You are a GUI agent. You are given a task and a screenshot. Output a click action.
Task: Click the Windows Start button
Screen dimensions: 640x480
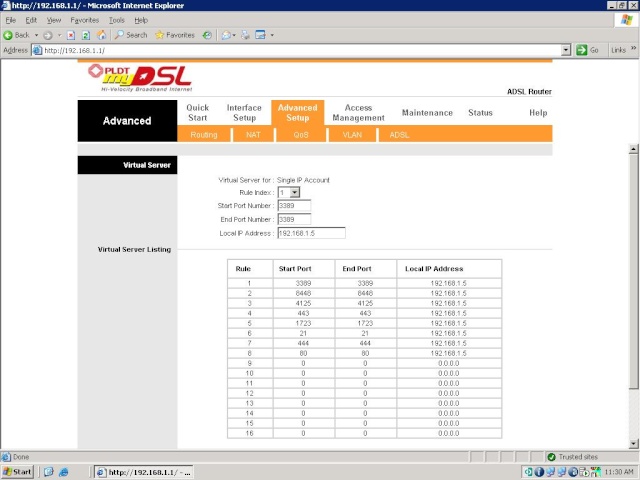(x=17, y=472)
